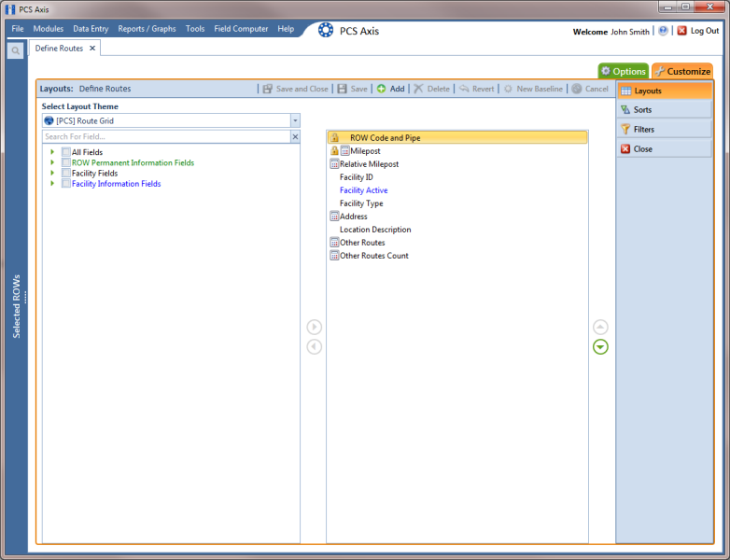The width and height of the screenshot is (730, 560).
Task: Click the move up arrow button
Action: click(600, 327)
